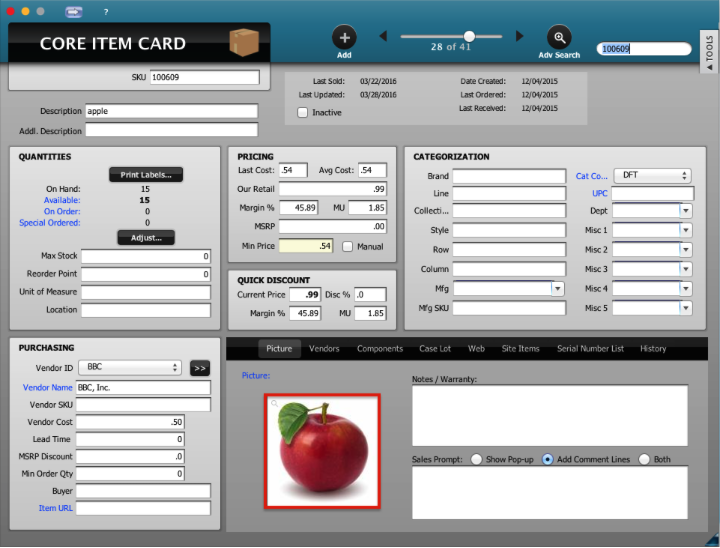Switch to the History tab
Screen dimensions: 720x548
point(653,349)
